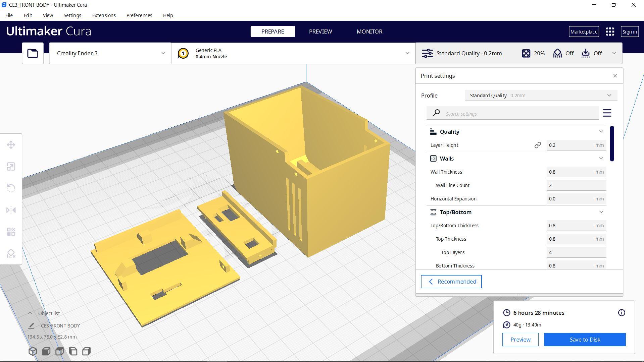Switch to front view cube
644x362 pixels.
pyautogui.click(x=46, y=351)
